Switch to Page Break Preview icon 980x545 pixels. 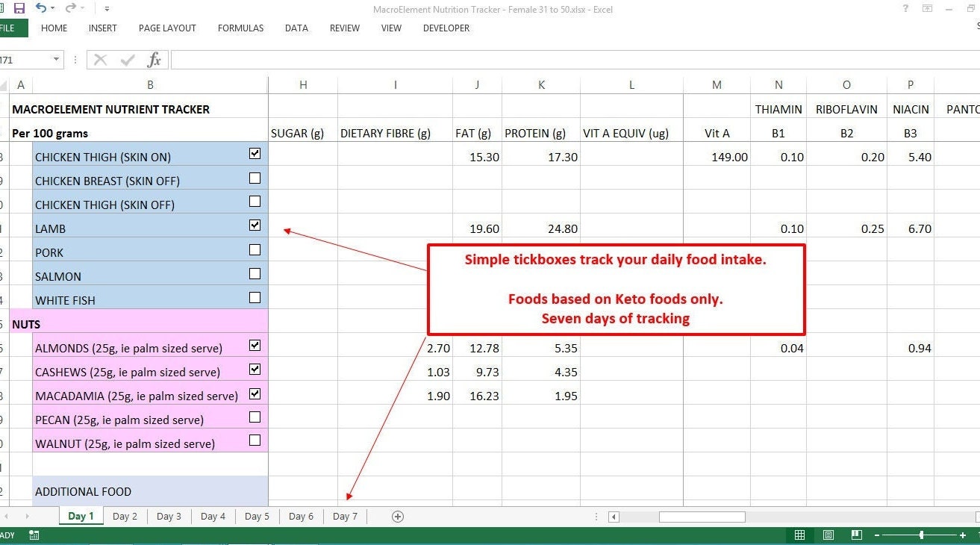click(x=856, y=535)
